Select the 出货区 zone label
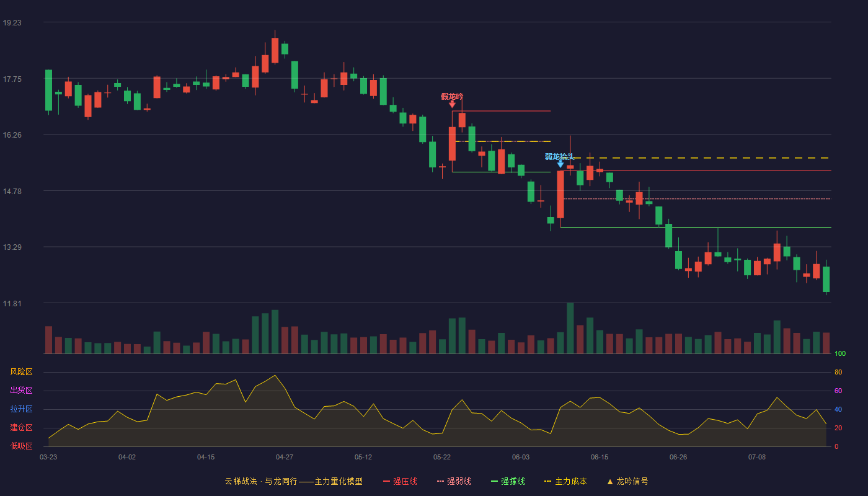Viewport: 868px width, 496px height. [21, 391]
